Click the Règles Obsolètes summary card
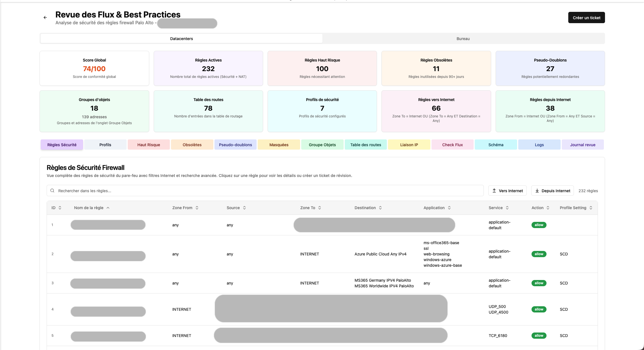This screenshot has height=350, width=644. pos(436,68)
